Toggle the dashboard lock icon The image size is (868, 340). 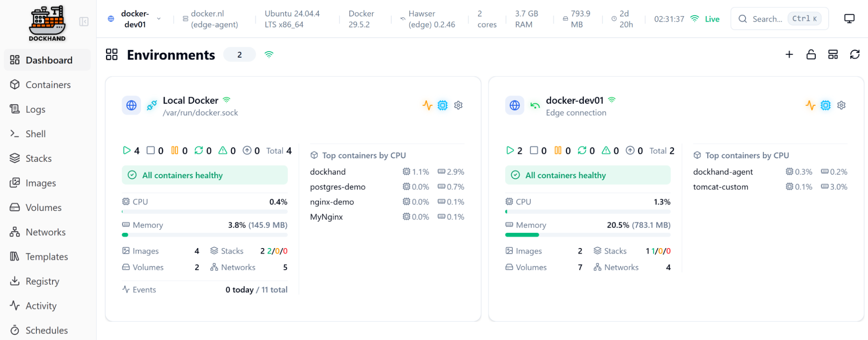[811, 55]
